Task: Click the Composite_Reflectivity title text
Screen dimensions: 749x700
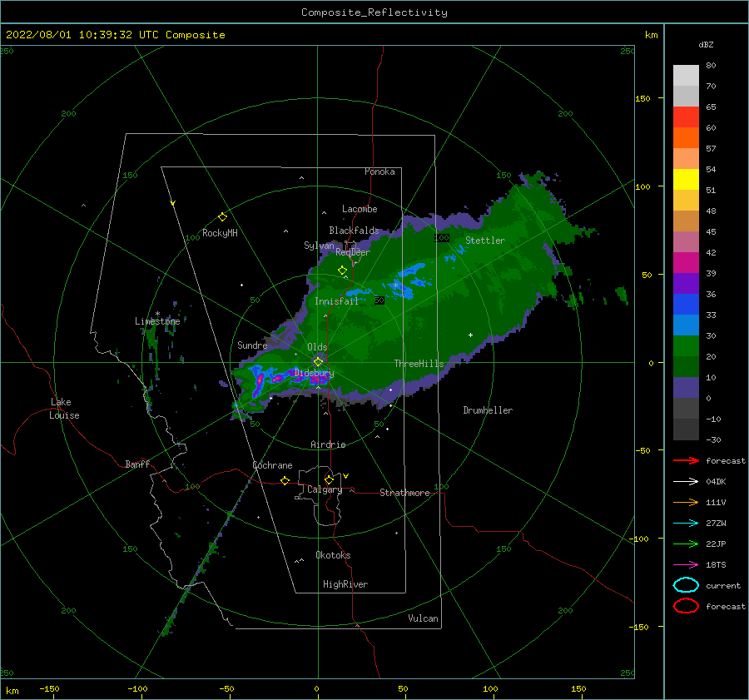Action: [374, 12]
